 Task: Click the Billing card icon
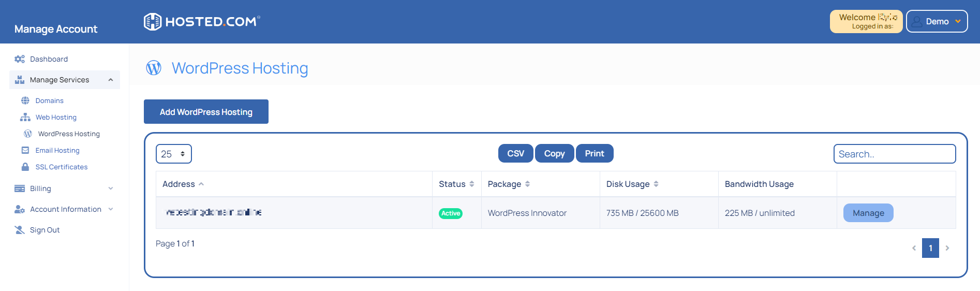20,188
